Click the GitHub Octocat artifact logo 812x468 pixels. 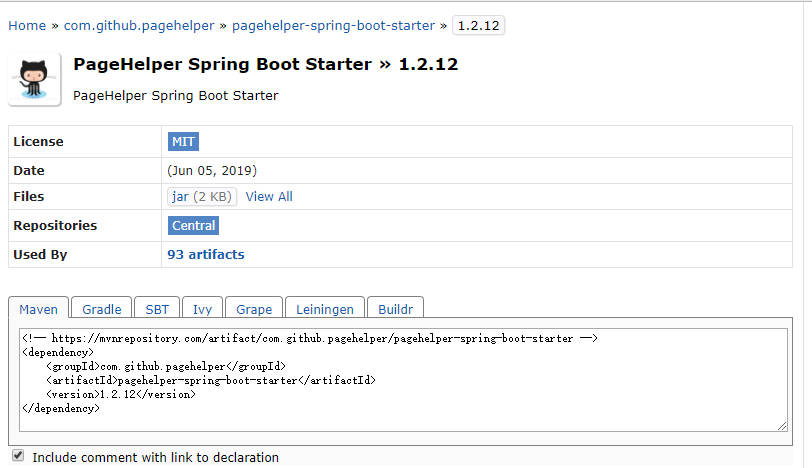coord(35,79)
